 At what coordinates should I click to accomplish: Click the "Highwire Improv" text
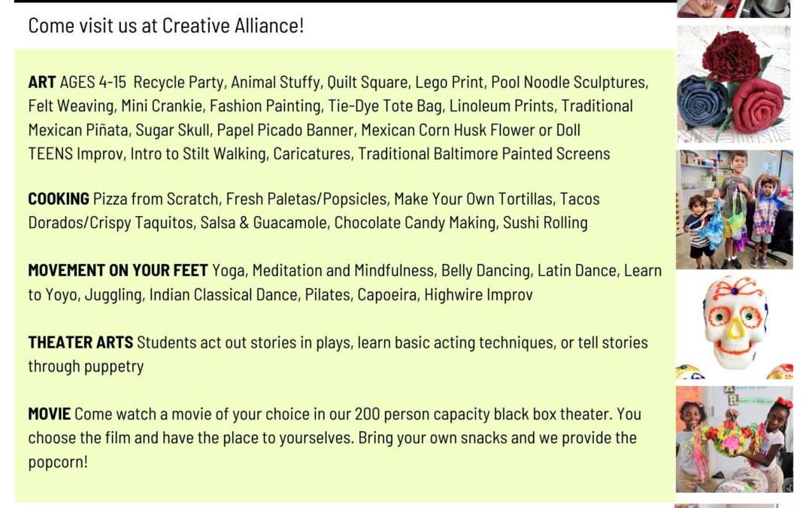[478, 294]
